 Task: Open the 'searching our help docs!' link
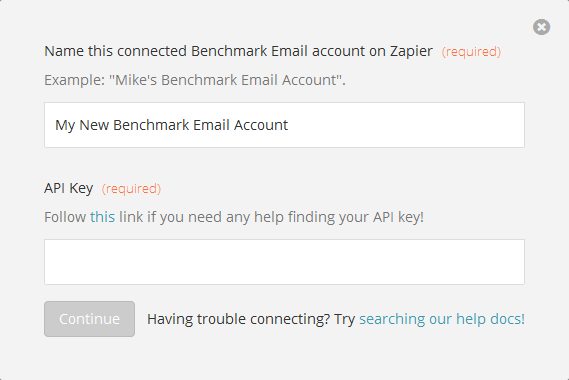point(442,319)
